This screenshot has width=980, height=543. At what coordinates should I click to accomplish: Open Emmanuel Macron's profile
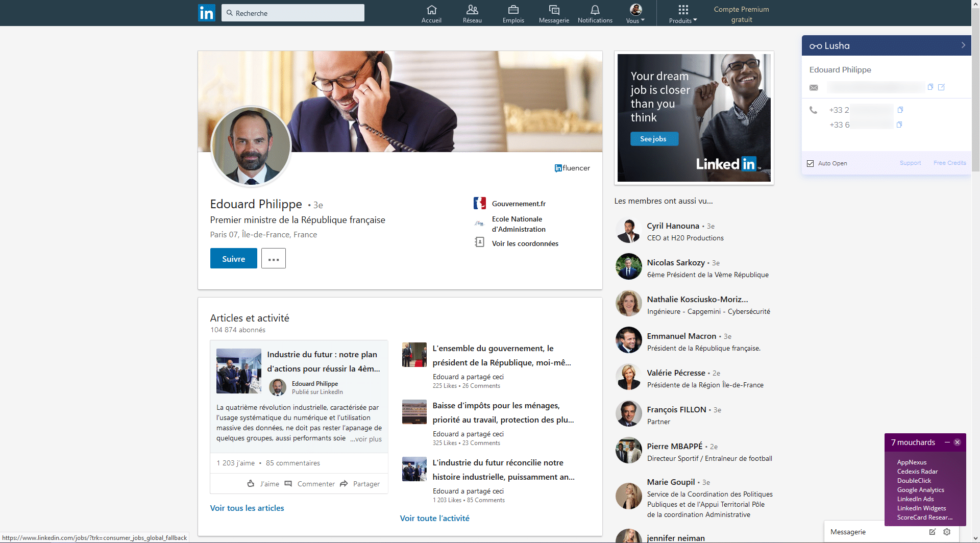point(681,336)
